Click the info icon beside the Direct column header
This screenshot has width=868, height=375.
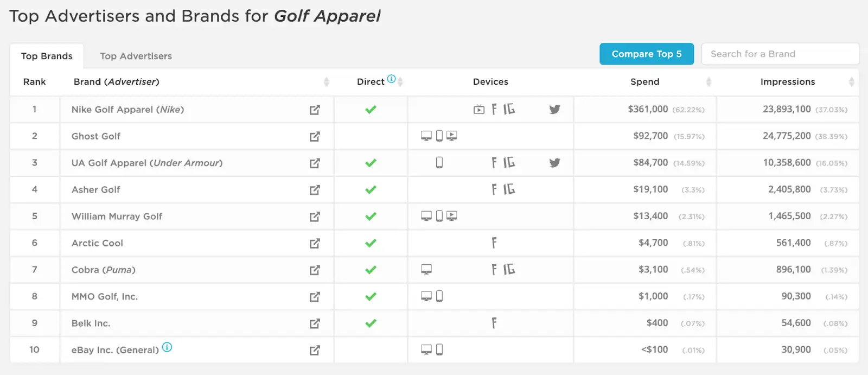pos(392,78)
